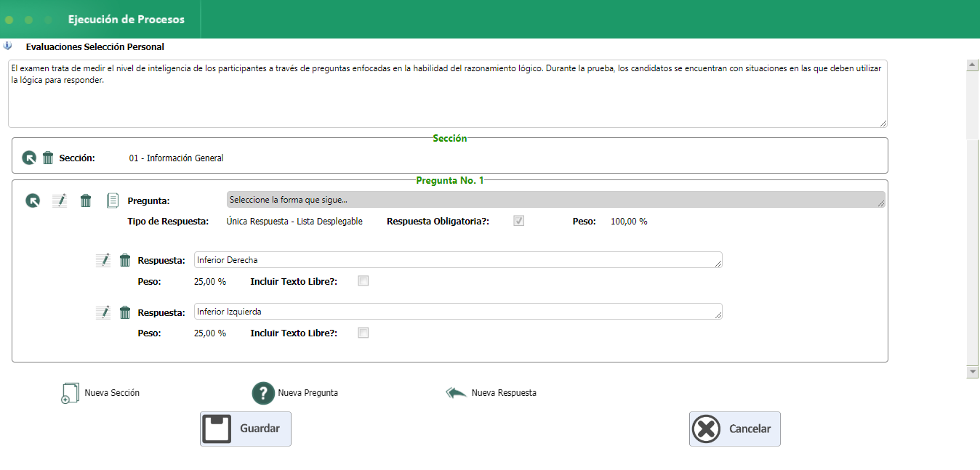980x470 pixels.
Task: Save the evaluation with Guardar
Action: (246, 429)
